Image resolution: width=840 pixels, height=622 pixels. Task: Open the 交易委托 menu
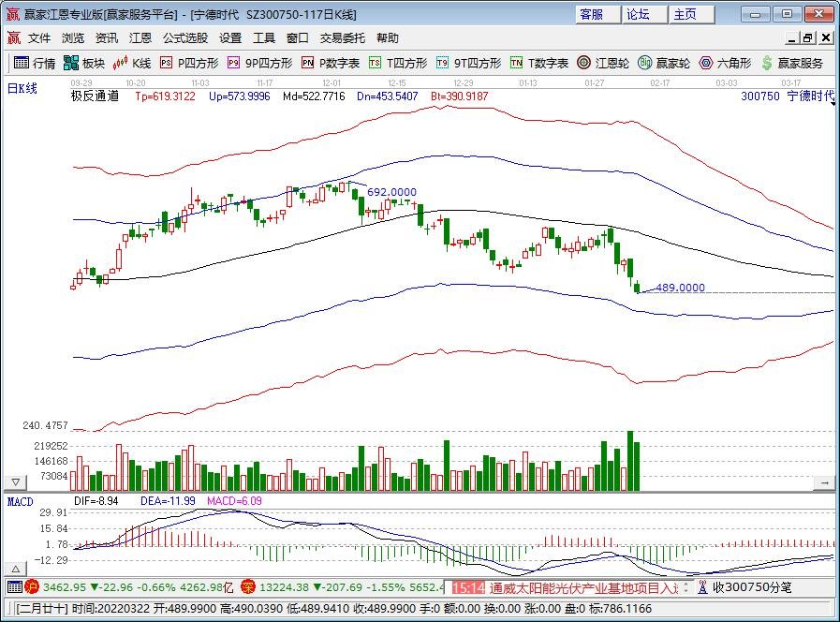click(x=343, y=38)
